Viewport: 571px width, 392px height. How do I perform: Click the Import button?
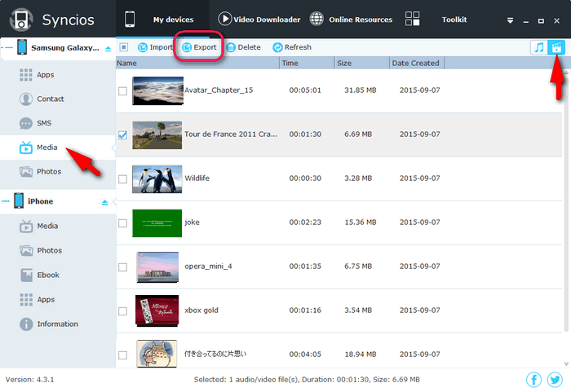click(x=155, y=47)
